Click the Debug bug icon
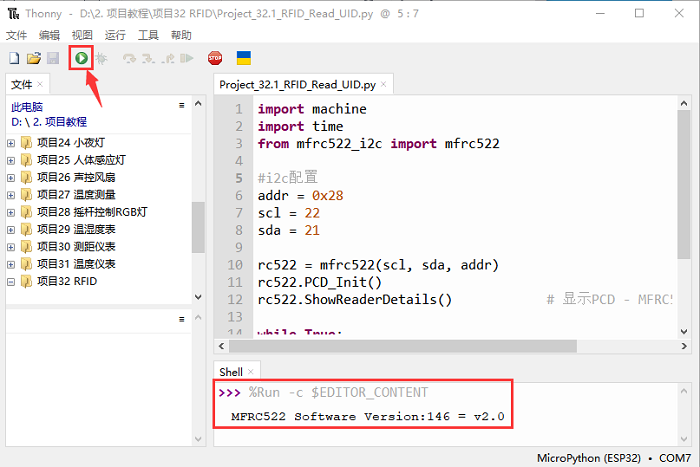Viewport: 700px width, 467px height. tap(101, 59)
